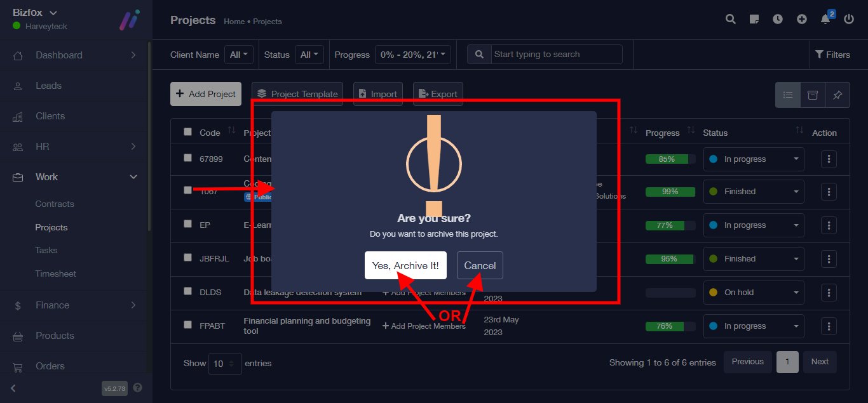This screenshot has width=868, height=403.
Task: Click the search magnifier icon in header
Action: [x=731, y=20]
